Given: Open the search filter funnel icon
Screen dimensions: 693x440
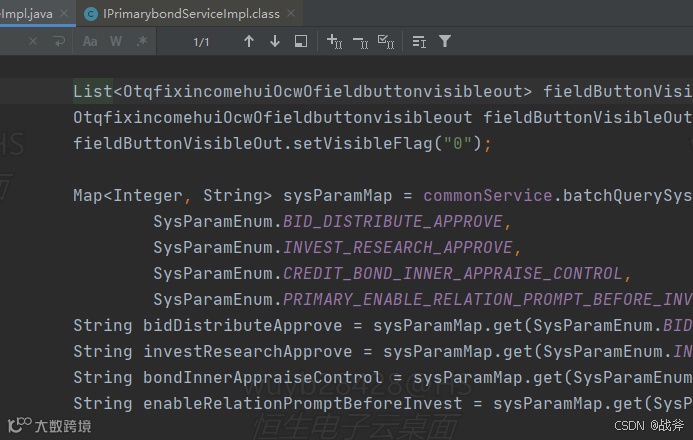Looking at the screenshot, I should click(x=445, y=41).
